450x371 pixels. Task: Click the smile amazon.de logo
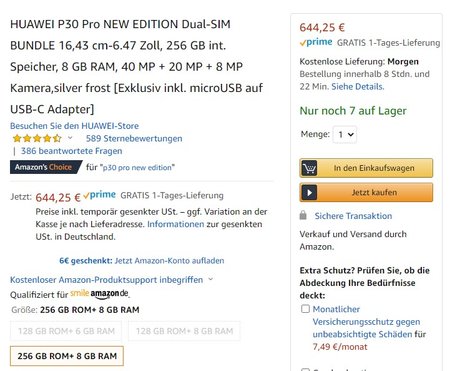[x=99, y=294]
